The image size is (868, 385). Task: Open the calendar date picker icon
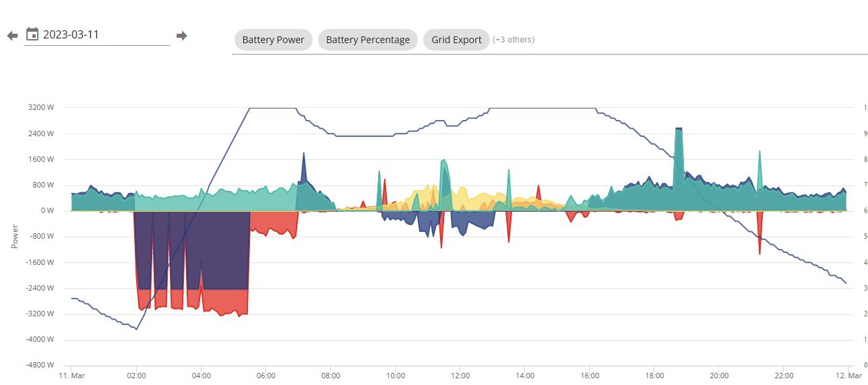pos(32,34)
